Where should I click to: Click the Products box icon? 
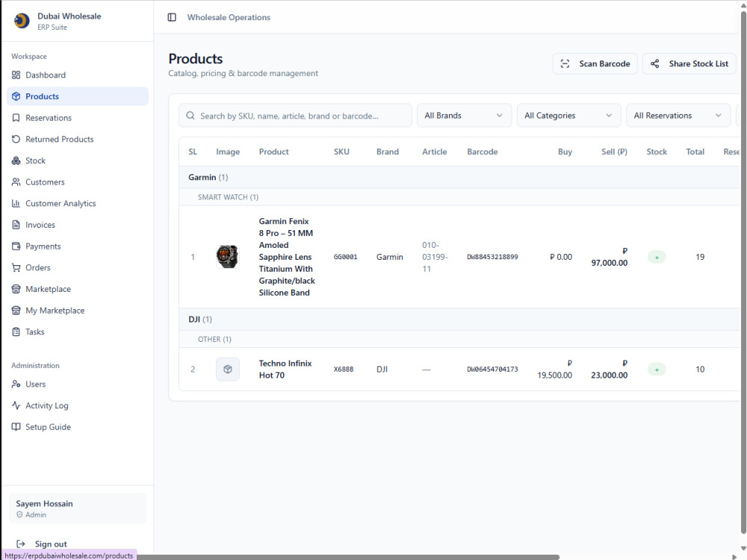(x=16, y=96)
